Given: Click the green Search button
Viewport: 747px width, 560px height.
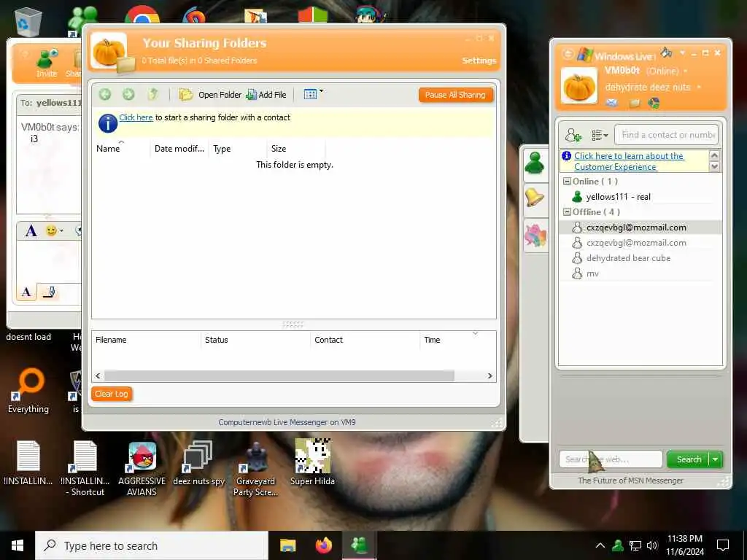Looking at the screenshot, I should click(x=689, y=459).
